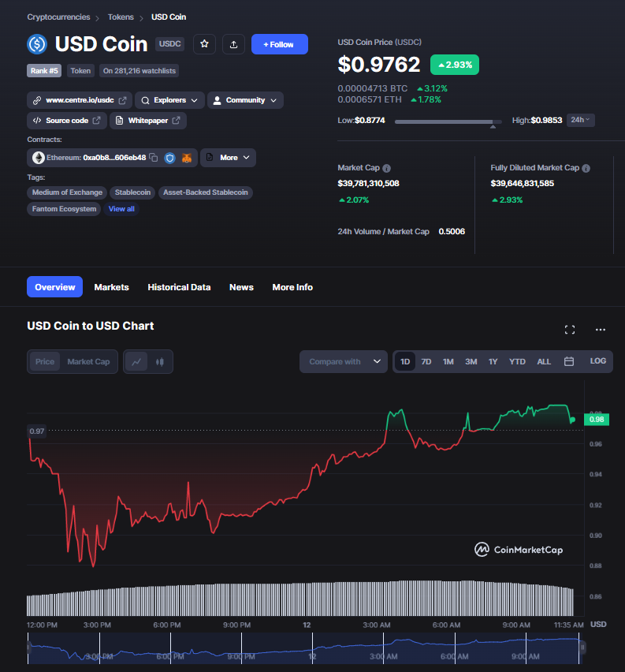Open chart options three-dot menu
625x672 pixels.
click(x=601, y=330)
